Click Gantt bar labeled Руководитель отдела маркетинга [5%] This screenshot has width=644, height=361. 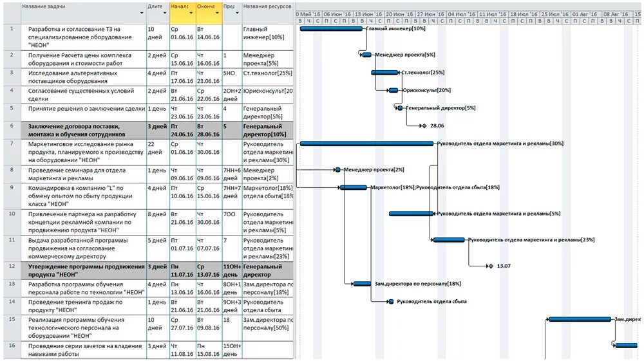411,214
